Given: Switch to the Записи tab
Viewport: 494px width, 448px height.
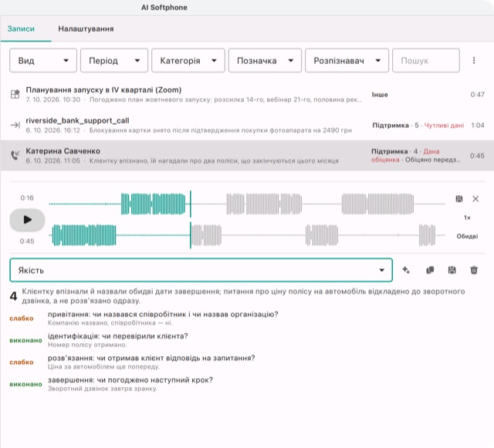Looking at the screenshot, I should tap(21, 29).
